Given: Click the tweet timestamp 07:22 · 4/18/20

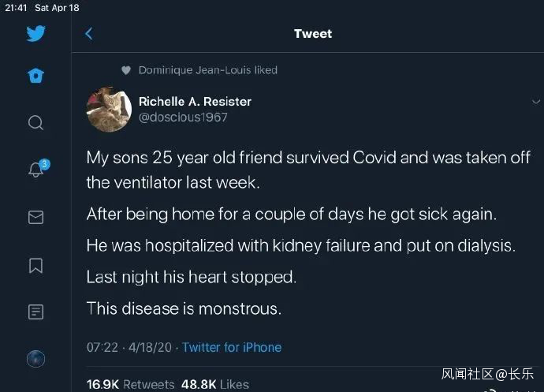Looking at the screenshot, I should point(130,347).
